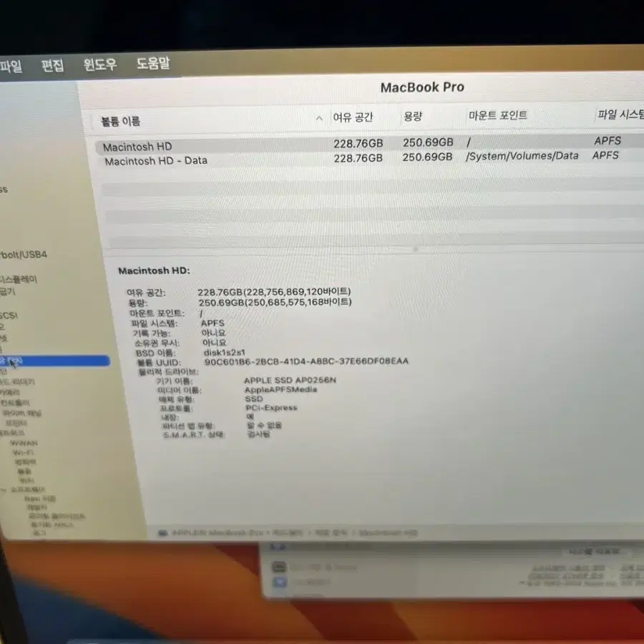Click the 파일 시스템 column header
Viewport: 644px width, 644px height.
(x=620, y=114)
